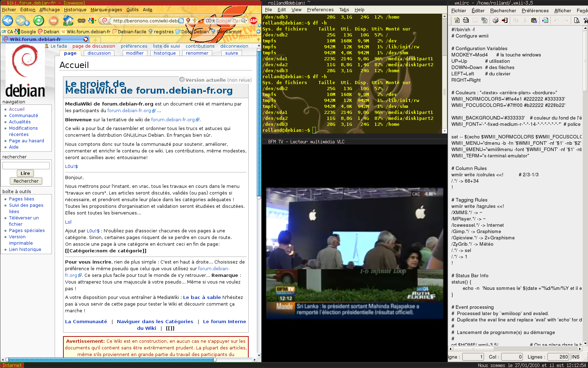Close the Wiki.forum.debian-fr tab

86,39
